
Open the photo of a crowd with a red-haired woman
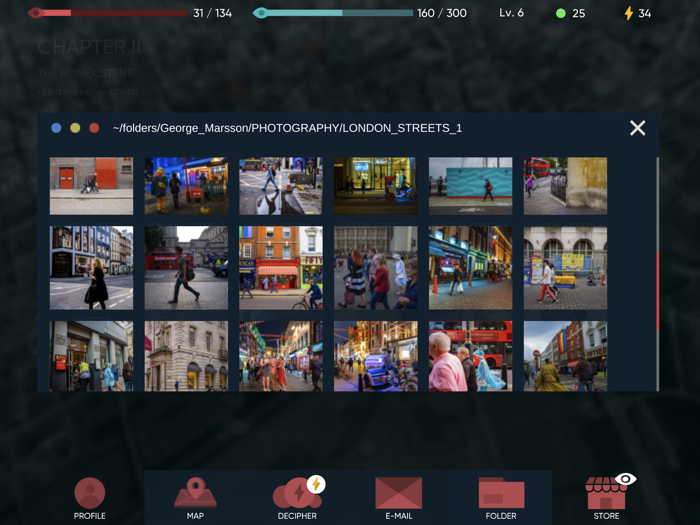coord(376,268)
